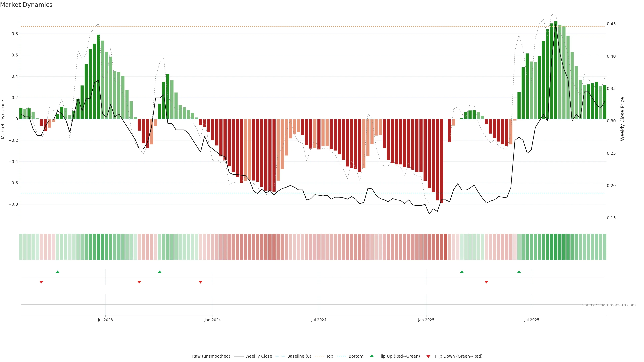The width and height of the screenshot is (644, 362).
Task: Click the first green flip-up marker of 2023
Action: coord(58,272)
